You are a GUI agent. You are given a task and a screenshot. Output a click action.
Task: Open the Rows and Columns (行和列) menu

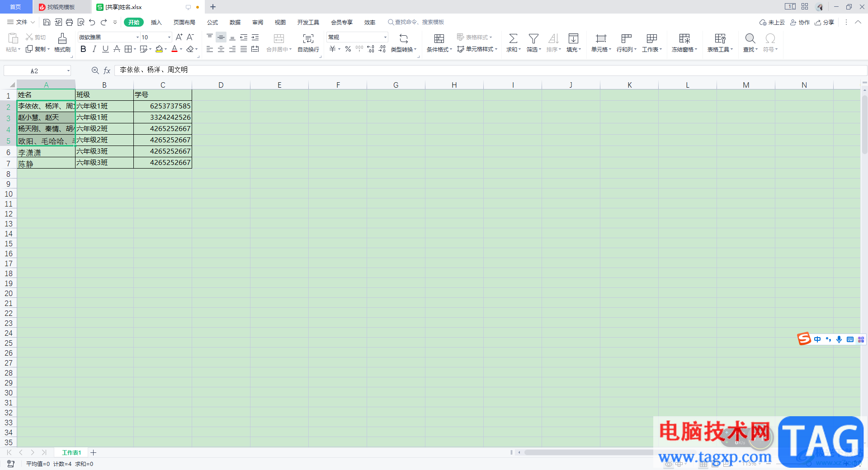pyautogui.click(x=627, y=43)
